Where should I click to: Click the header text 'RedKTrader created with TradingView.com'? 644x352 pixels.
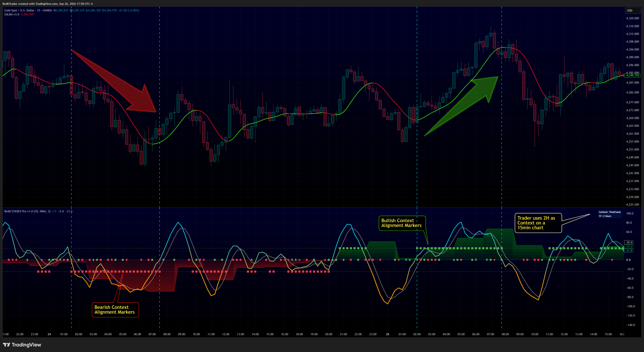30,4
